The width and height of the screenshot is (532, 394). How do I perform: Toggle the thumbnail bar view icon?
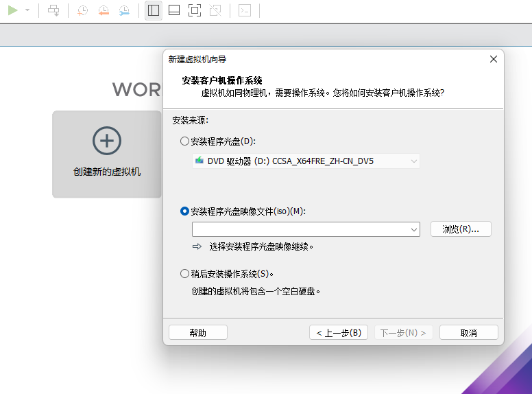[174, 10]
